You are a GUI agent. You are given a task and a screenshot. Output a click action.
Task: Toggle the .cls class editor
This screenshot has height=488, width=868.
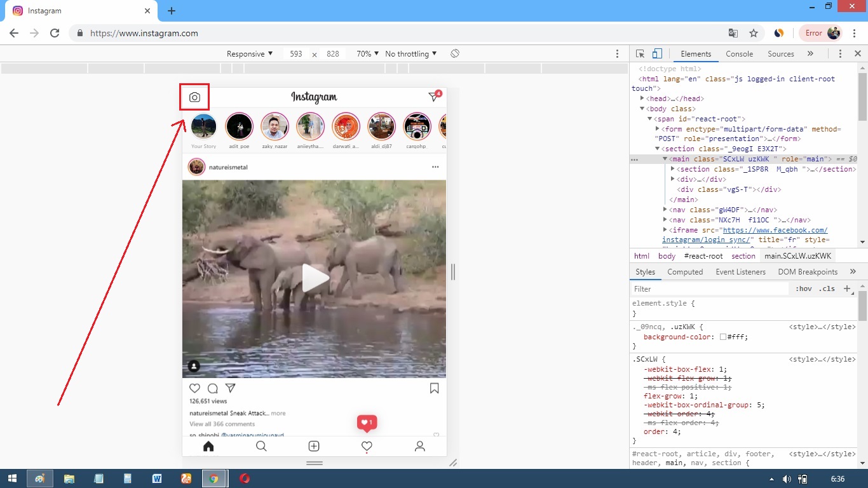pyautogui.click(x=827, y=288)
